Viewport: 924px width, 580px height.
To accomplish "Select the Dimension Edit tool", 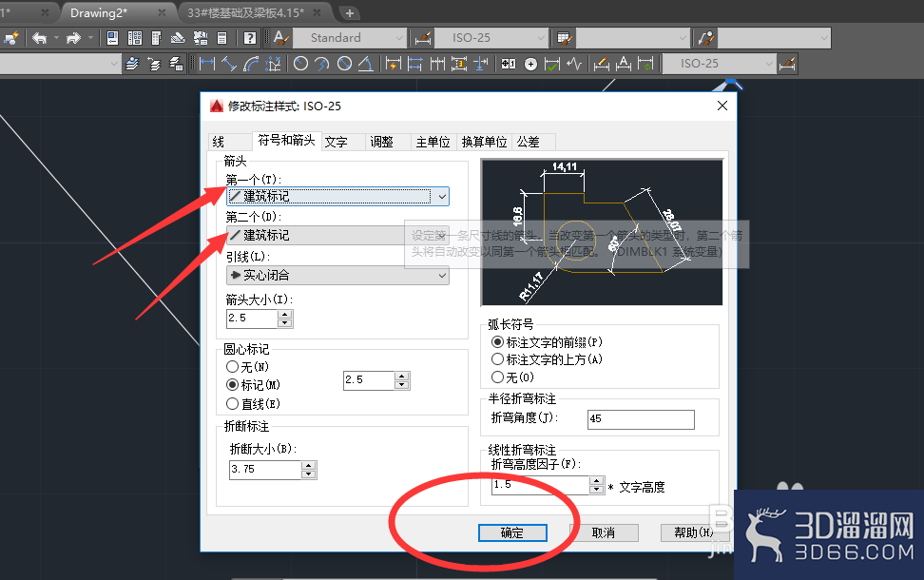I will point(601,64).
